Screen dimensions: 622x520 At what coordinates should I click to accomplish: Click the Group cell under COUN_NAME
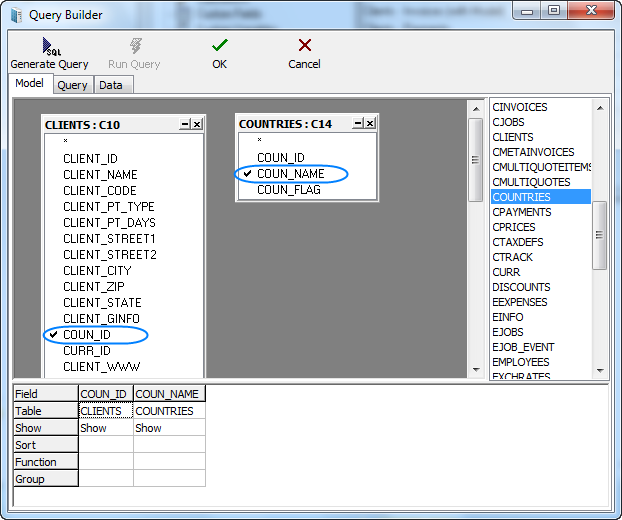click(x=169, y=479)
